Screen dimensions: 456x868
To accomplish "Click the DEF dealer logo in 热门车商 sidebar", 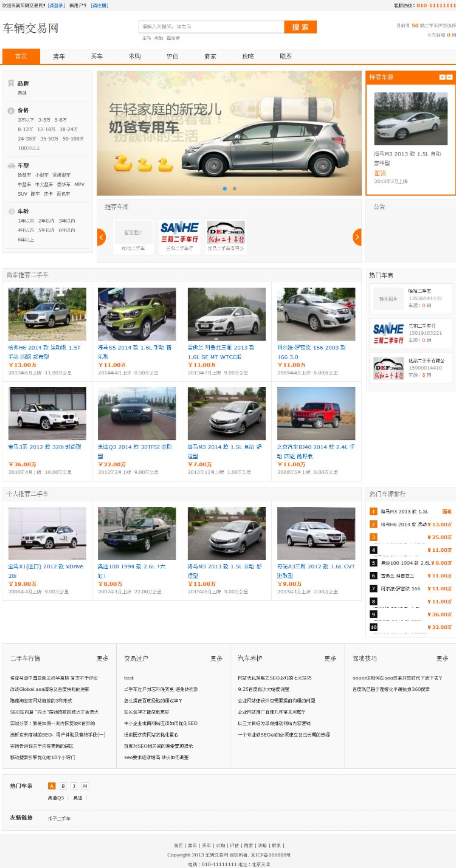I will (x=388, y=368).
